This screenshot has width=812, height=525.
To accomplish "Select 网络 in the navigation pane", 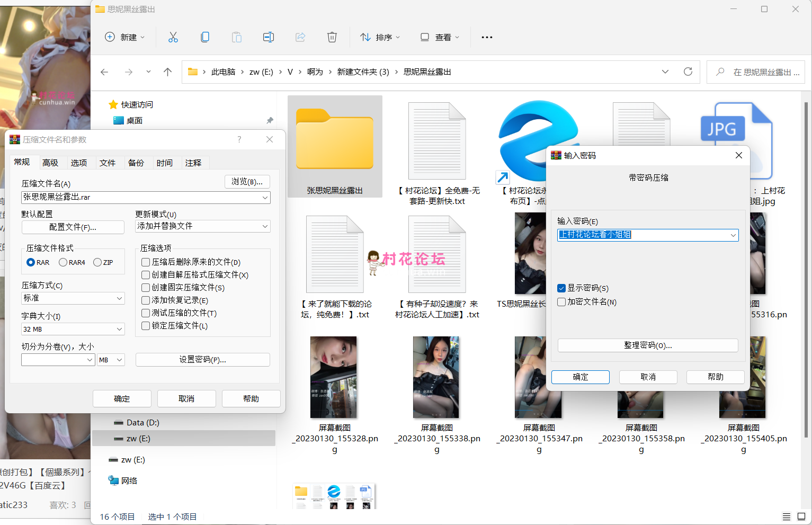I will (x=123, y=480).
